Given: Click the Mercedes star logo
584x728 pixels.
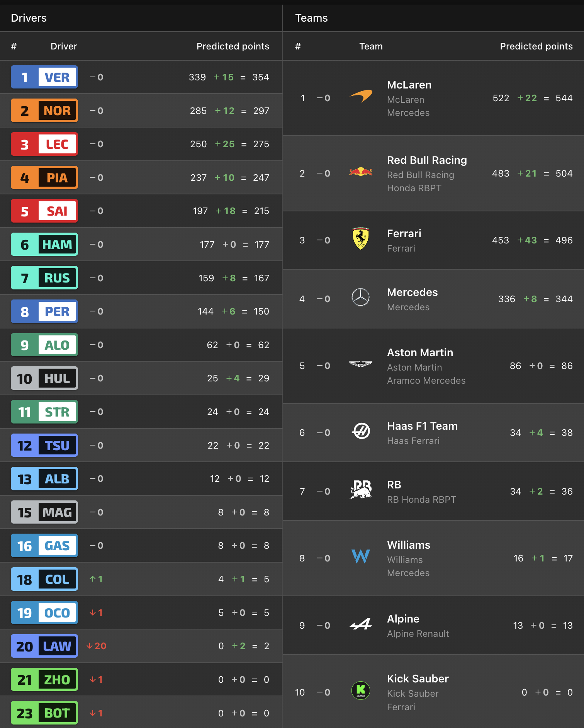Looking at the screenshot, I should click(361, 298).
